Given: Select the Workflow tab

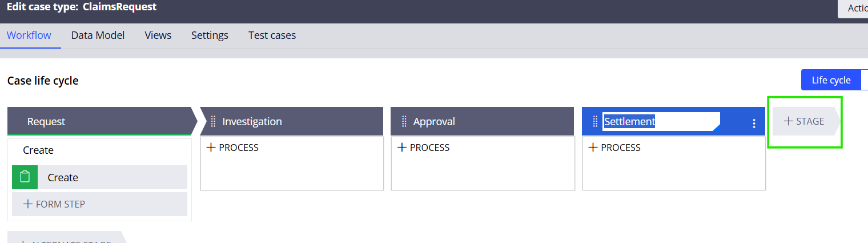Looking at the screenshot, I should click(x=29, y=35).
